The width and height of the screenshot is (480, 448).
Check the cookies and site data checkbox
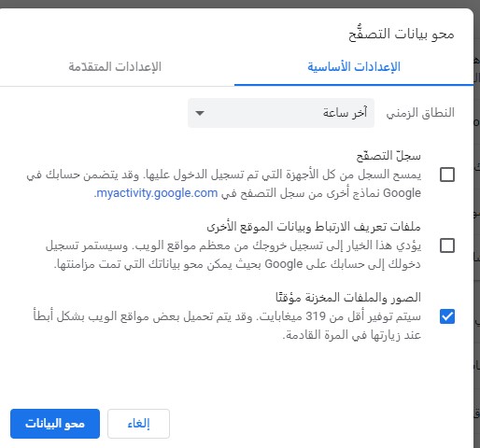[x=447, y=245]
